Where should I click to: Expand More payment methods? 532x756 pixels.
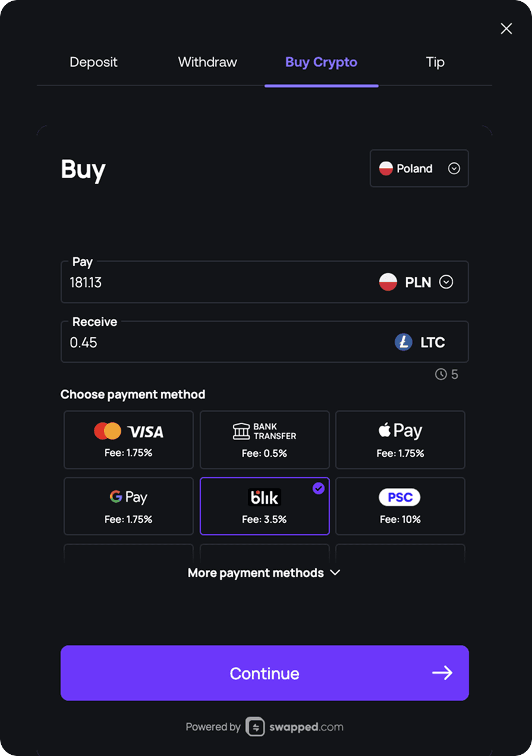(265, 573)
